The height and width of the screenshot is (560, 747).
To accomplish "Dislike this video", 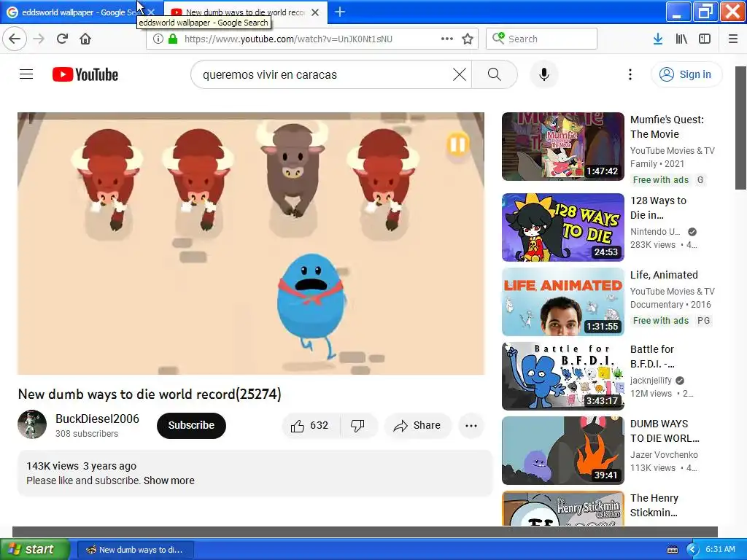I will 357,425.
